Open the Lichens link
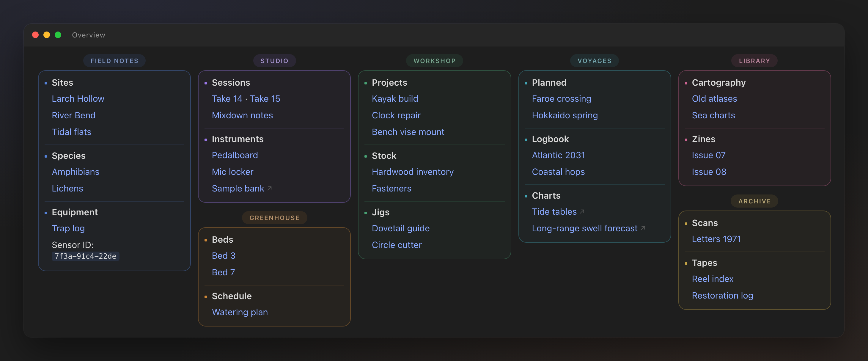The width and height of the screenshot is (868, 361). pos(67,189)
